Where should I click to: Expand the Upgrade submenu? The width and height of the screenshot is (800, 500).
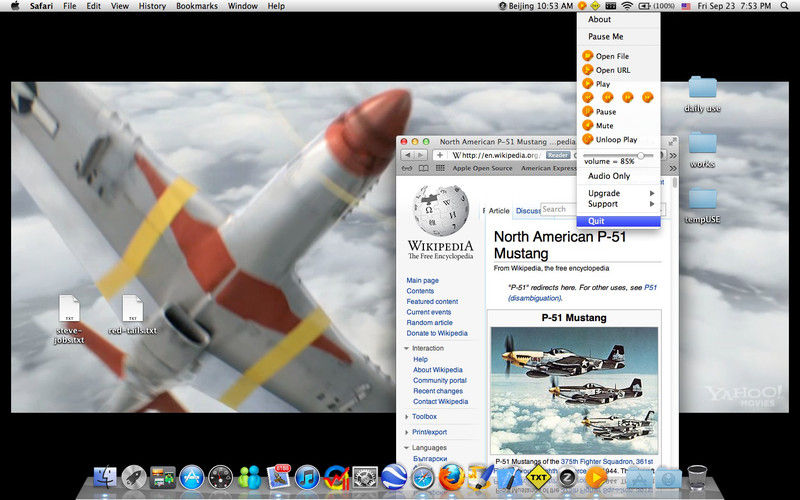(x=618, y=193)
